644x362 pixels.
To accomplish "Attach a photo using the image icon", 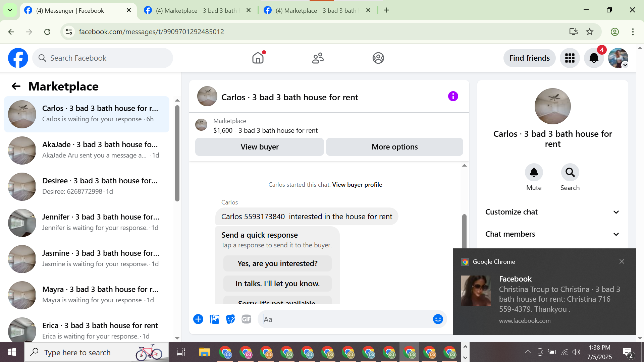I will [x=214, y=319].
